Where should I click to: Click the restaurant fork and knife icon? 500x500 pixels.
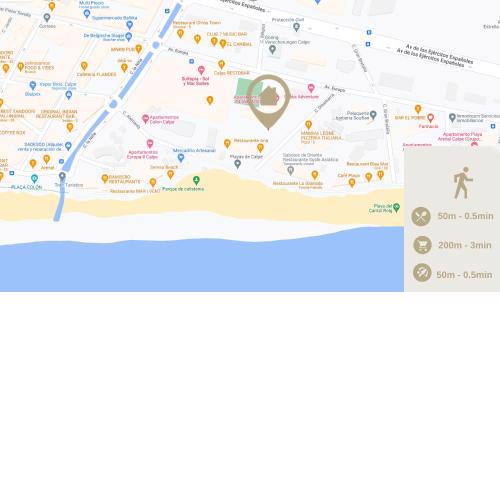[421, 216]
